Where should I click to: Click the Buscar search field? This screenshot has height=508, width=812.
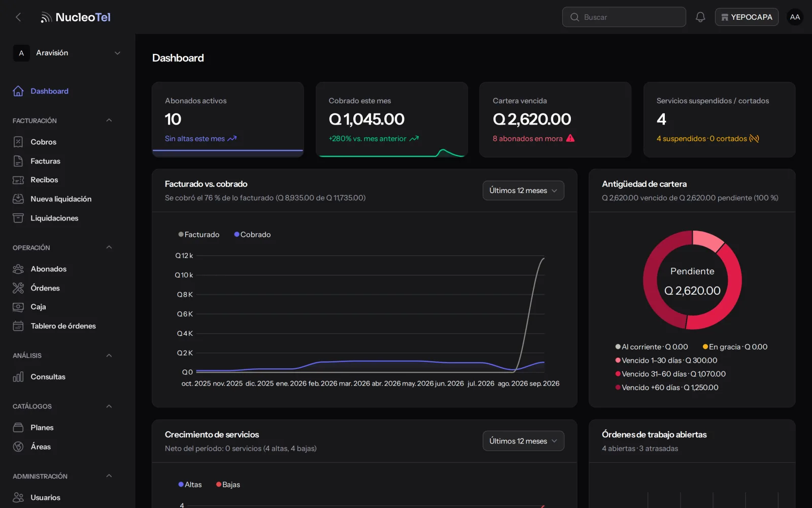point(624,17)
